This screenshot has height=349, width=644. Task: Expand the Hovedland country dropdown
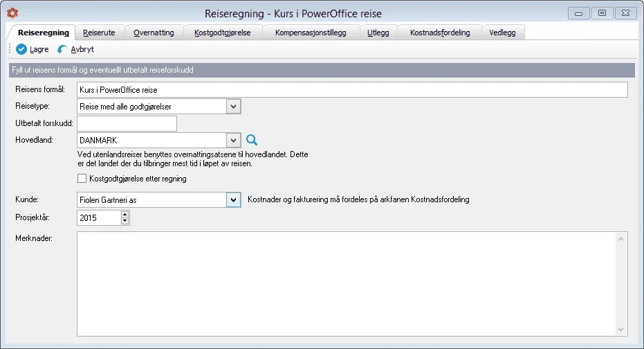click(x=233, y=141)
